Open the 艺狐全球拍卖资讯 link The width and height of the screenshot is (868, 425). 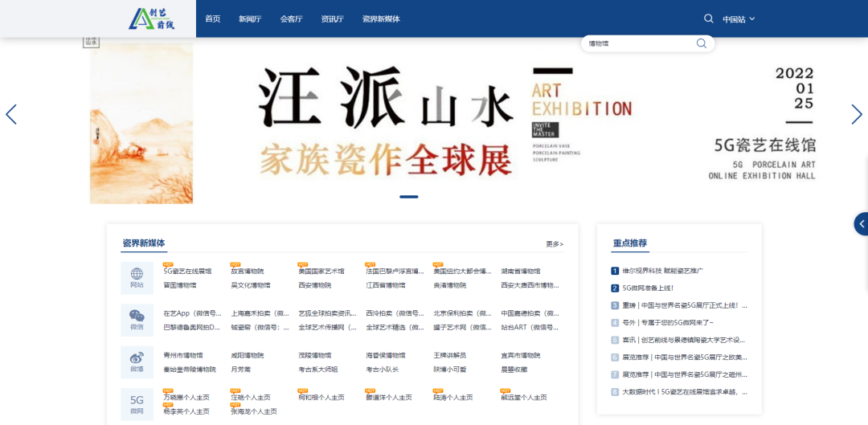[x=327, y=313]
